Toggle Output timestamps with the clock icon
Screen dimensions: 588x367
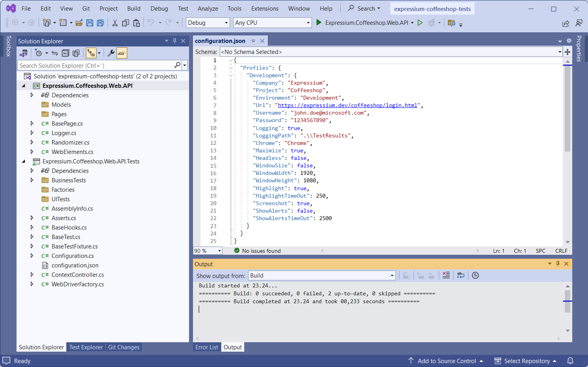(x=475, y=275)
